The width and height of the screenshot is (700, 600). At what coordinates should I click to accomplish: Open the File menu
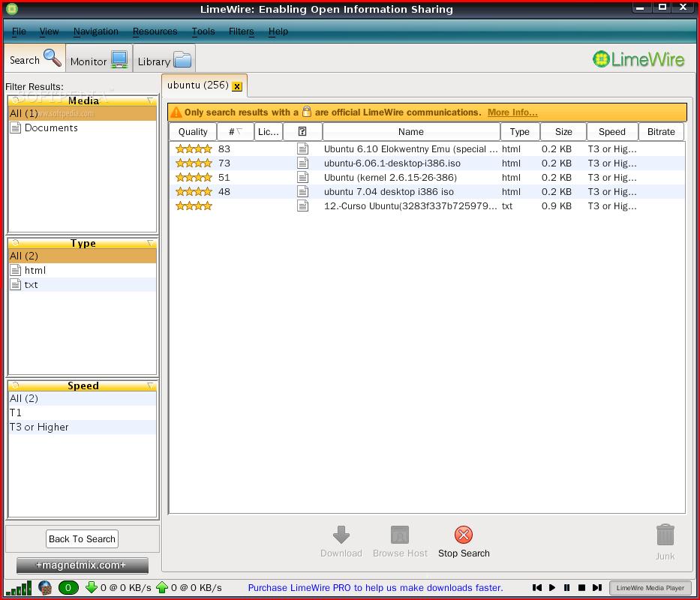pos(19,31)
